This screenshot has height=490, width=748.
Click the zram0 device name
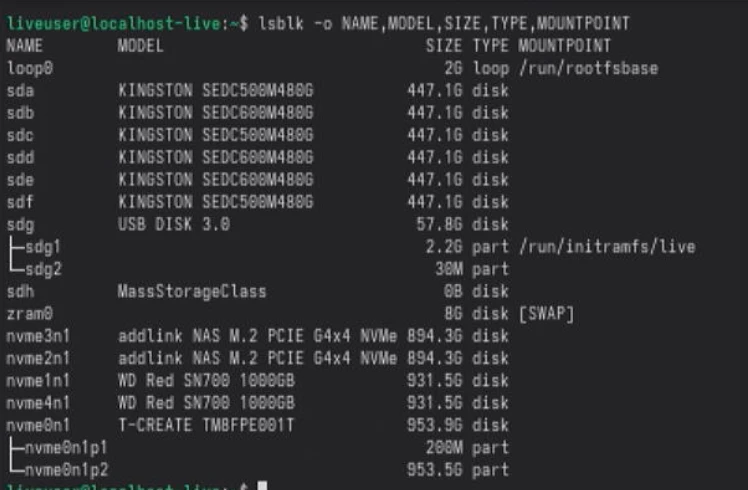pos(29,314)
